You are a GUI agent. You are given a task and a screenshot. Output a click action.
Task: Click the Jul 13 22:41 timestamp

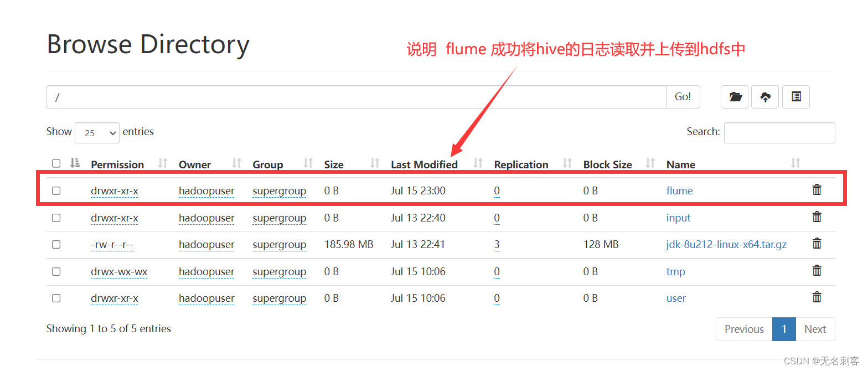point(418,244)
